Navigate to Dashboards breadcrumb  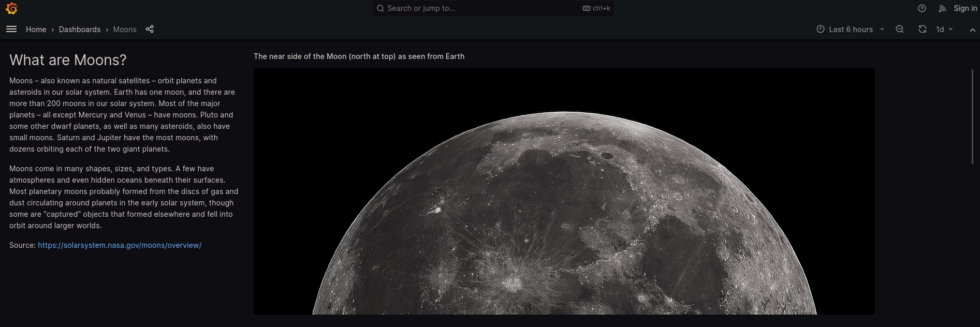[x=80, y=29]
